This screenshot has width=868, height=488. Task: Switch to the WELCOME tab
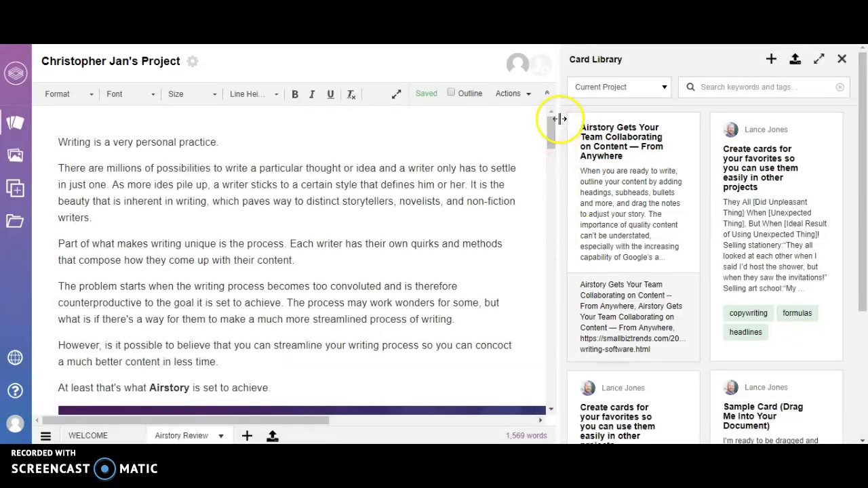click(x=88, y=436)
